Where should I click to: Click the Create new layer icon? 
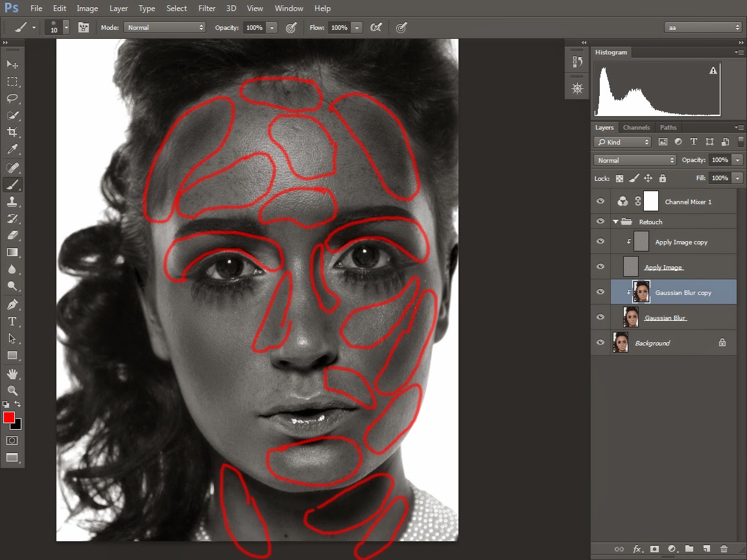pos(707,549)
